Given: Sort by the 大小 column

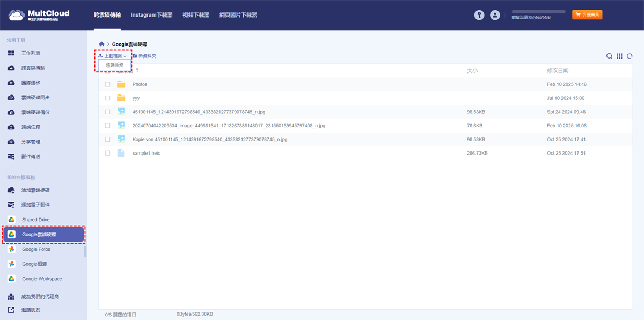Looking at the screenshot, I should click(x=472, y=70).
